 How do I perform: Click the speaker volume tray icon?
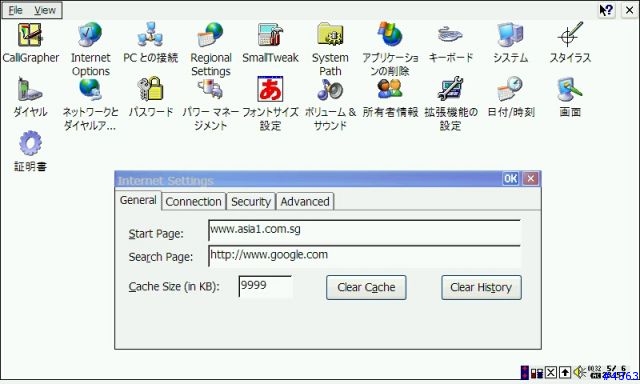point(579,372)
